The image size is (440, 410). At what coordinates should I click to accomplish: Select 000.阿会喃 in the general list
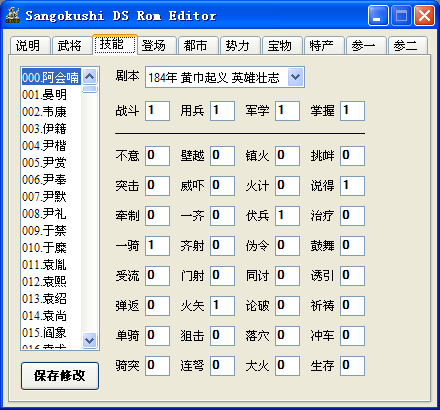[x=51, y=77]
